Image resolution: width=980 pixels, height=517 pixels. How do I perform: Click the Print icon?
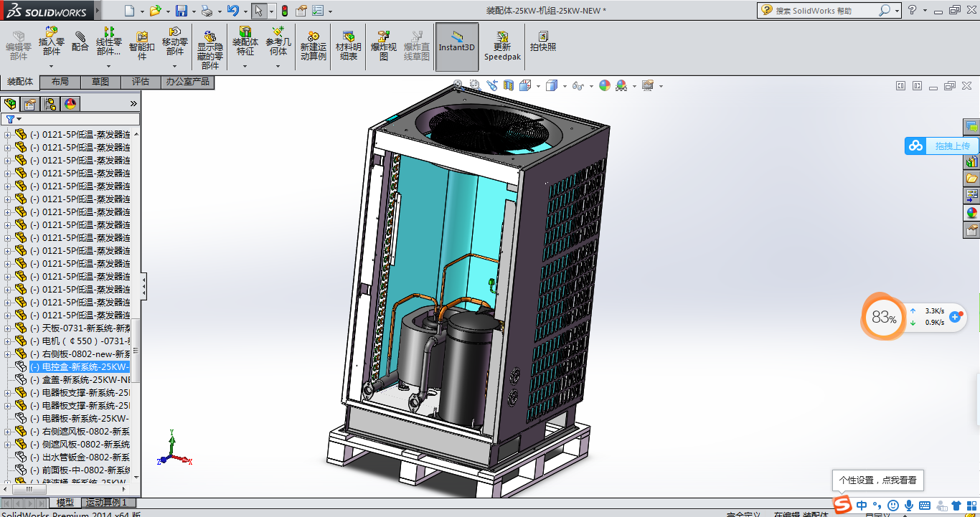coord(207,11)
